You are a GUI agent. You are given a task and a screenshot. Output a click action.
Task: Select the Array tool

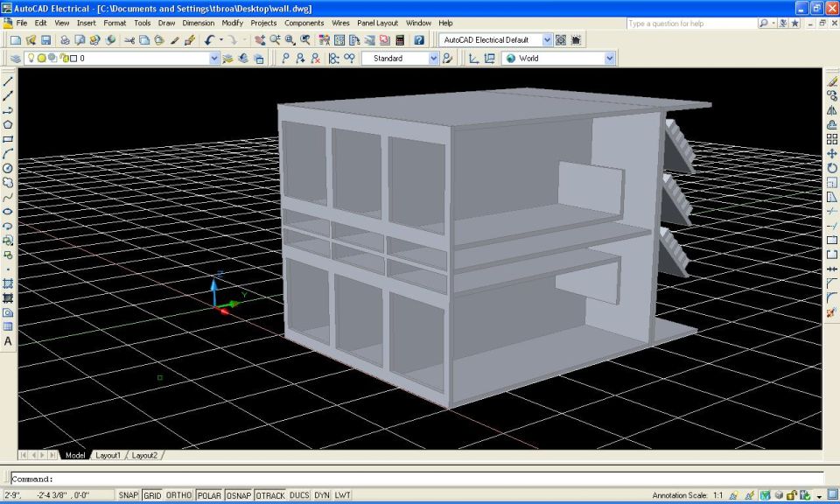point(831,139)
